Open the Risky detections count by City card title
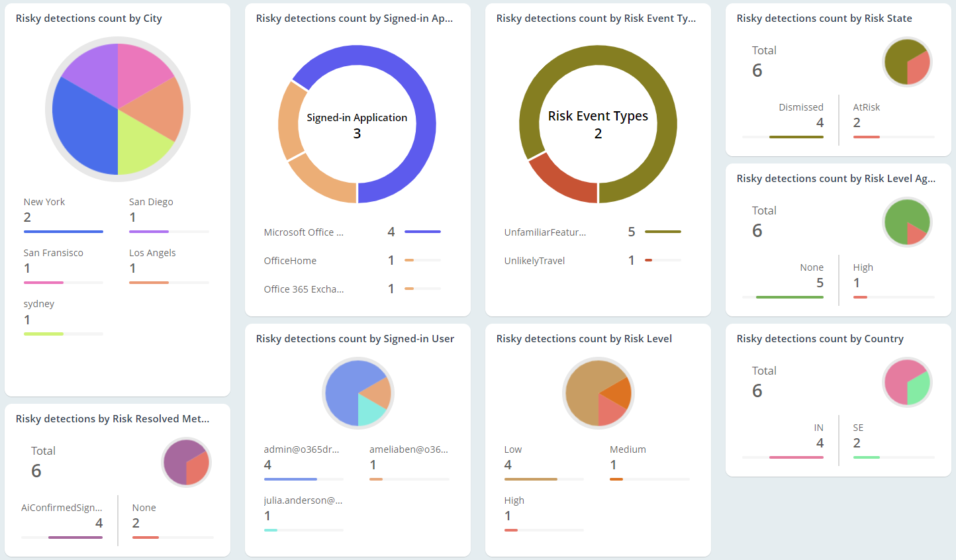This screenshot has width=956, height=560. [x=88, y=18]
